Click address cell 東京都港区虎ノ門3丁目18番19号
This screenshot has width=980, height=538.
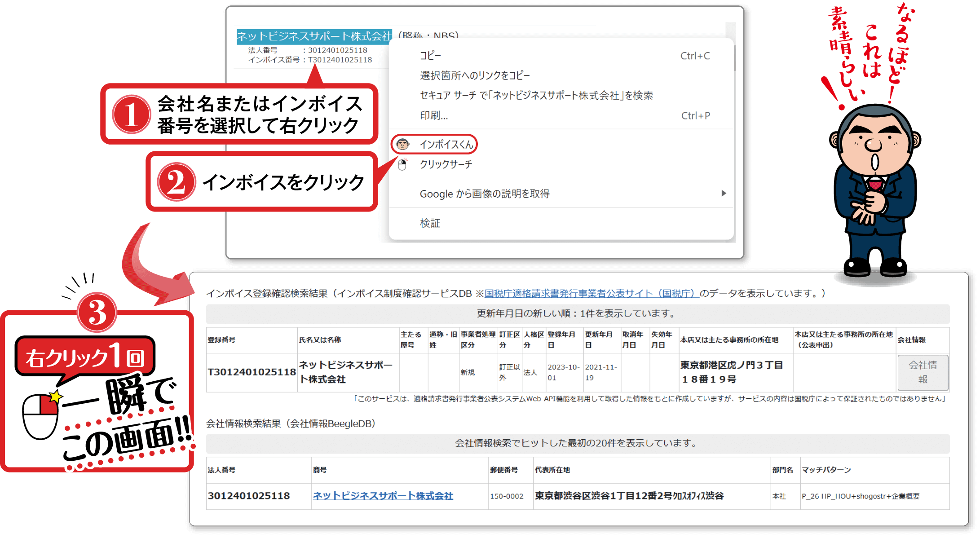pyautogui.click(x=736, y=372)
